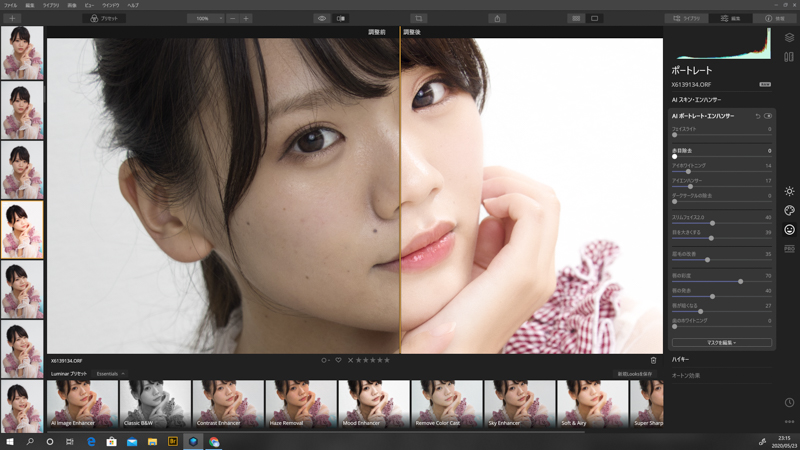Switch to gallery grid view
The height and width of the screenshot is (450, 800).
coord(576,18)
